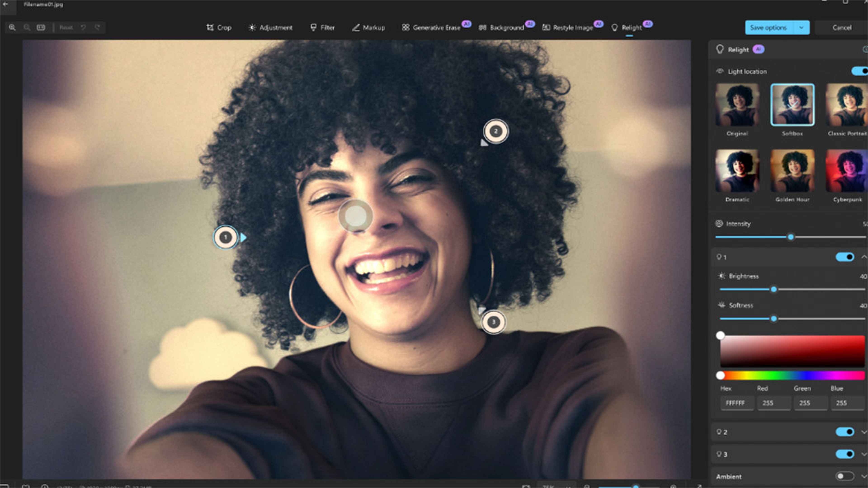
Task: Click the Cancel button
Action: [x=841, y=28]
